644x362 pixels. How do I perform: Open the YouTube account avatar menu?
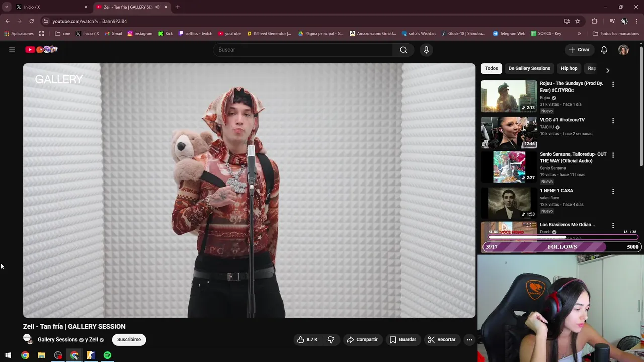tap(623, 50)
